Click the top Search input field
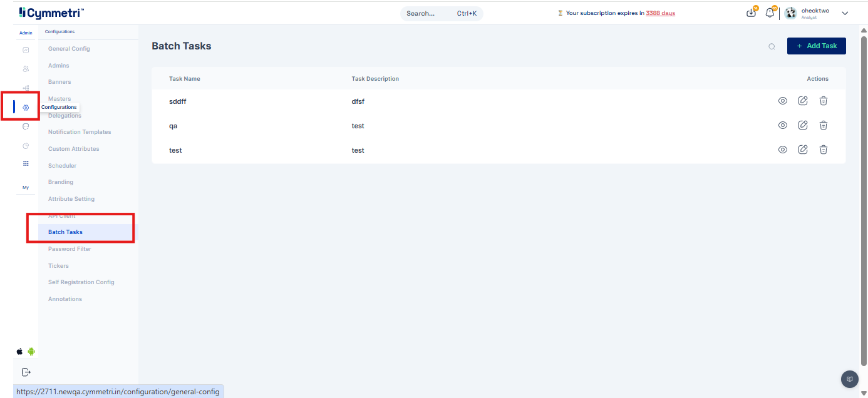868x398 pixels. 441,13
